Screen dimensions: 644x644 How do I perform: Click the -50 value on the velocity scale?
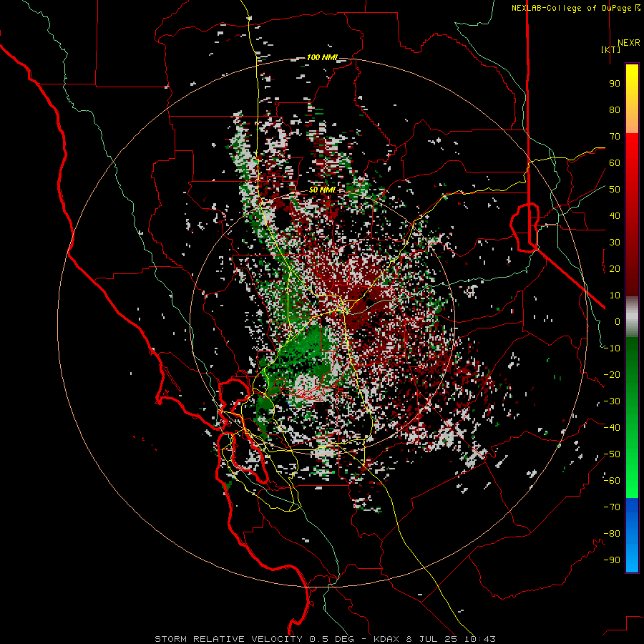(612, 454)
